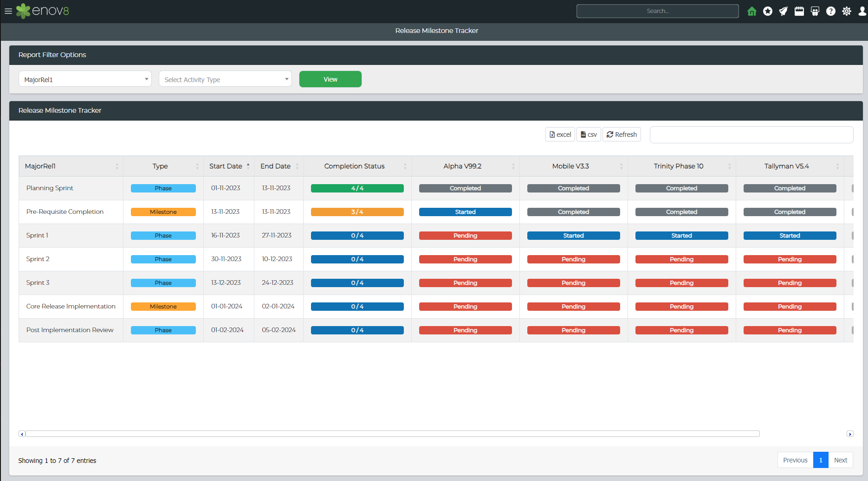Click the top Search field
The height and width of the screenshot is (481, 868).
657,11
